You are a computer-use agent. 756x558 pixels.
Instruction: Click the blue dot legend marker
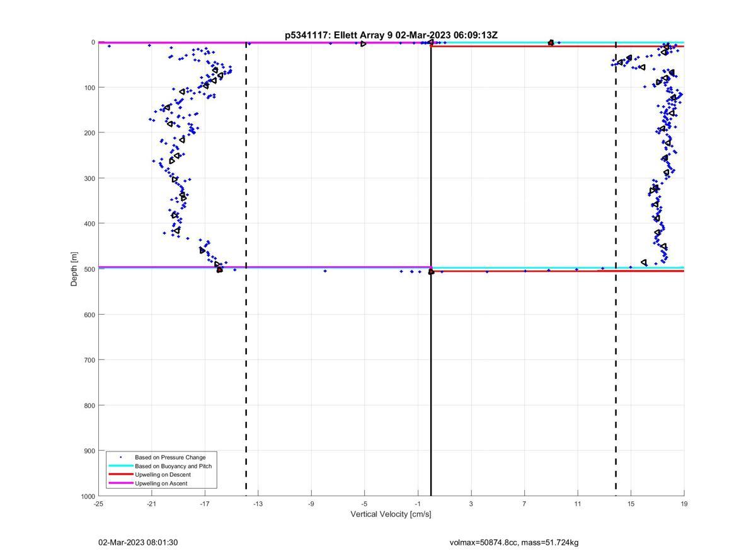coord(120,457)
